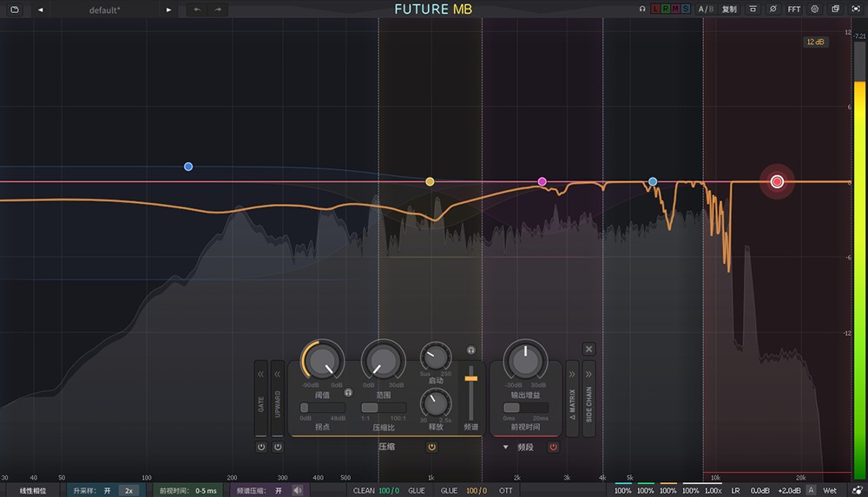Open the 频段 band dropdown triangle

[505, 447]
